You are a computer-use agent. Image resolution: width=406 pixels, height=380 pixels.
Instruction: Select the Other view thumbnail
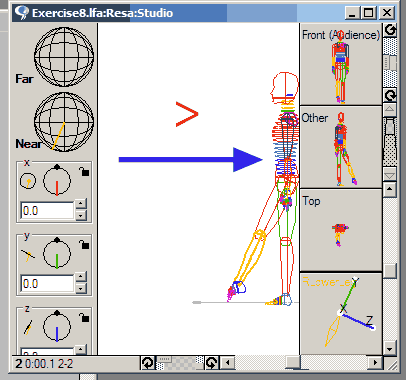pos(341,147)
